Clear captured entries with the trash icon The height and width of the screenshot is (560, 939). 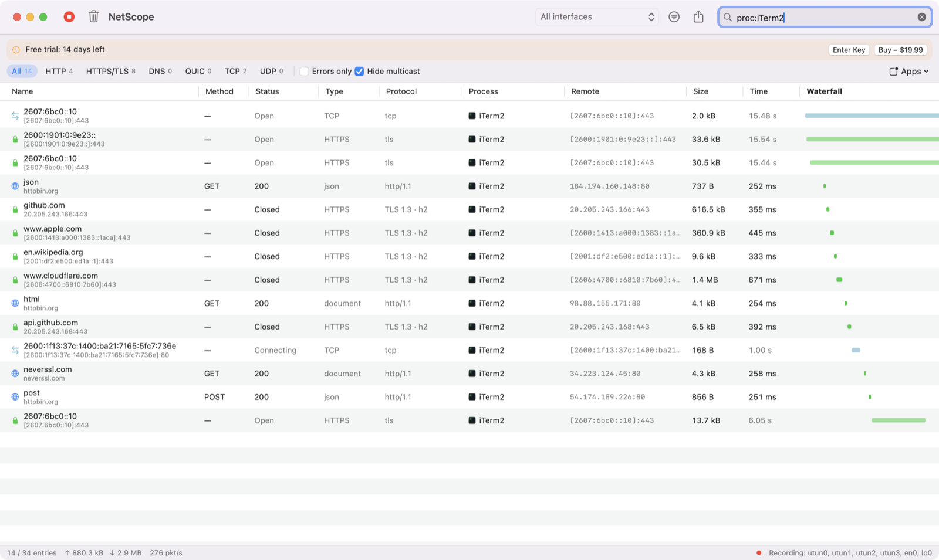[x=93, y=17]
